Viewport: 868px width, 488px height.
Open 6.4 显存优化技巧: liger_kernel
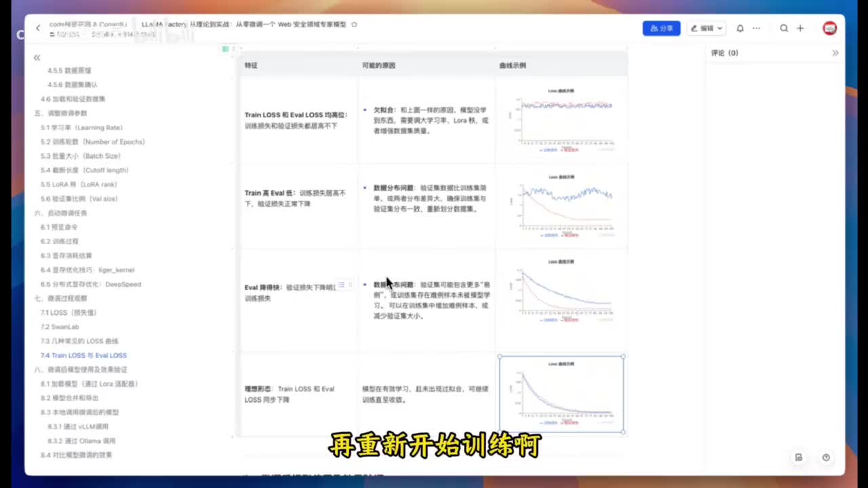87,270
